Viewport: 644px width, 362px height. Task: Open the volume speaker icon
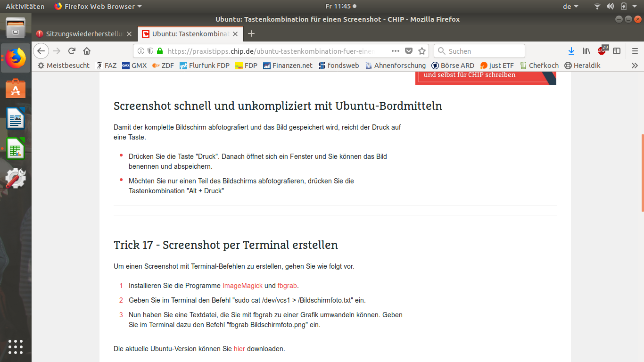click(x=610, y=6)
